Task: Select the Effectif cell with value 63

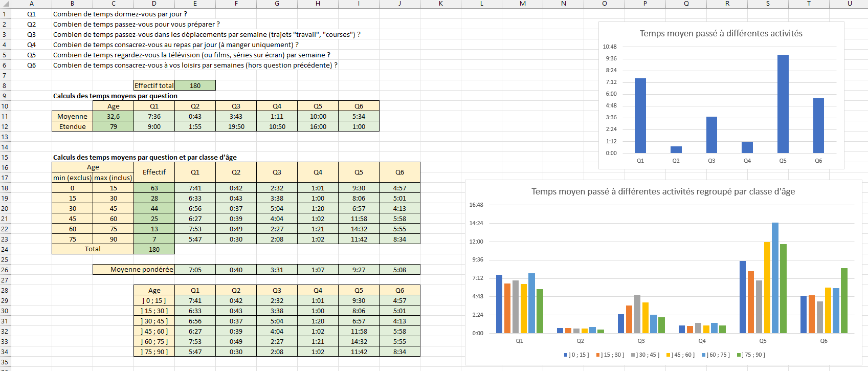Action: point(154,188)
